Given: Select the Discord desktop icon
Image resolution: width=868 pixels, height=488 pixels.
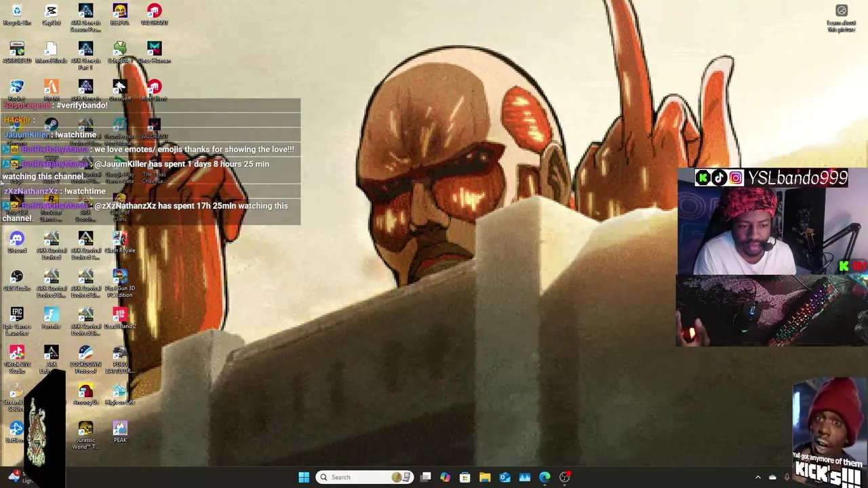Looking at the screenshot, I should pyautogui.click(x=17, y=243).
